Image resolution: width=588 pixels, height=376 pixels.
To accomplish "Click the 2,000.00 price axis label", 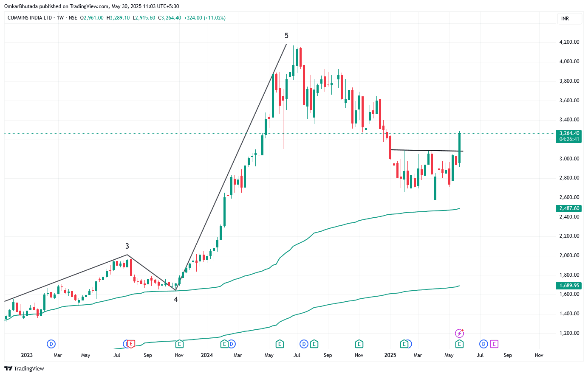I will [x=569, y=255].
